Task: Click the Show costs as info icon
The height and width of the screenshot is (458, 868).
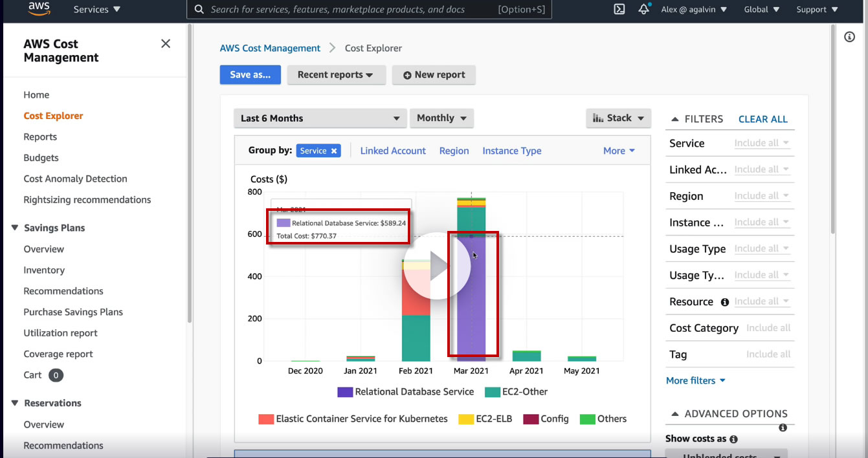Action: click(733, 439)
